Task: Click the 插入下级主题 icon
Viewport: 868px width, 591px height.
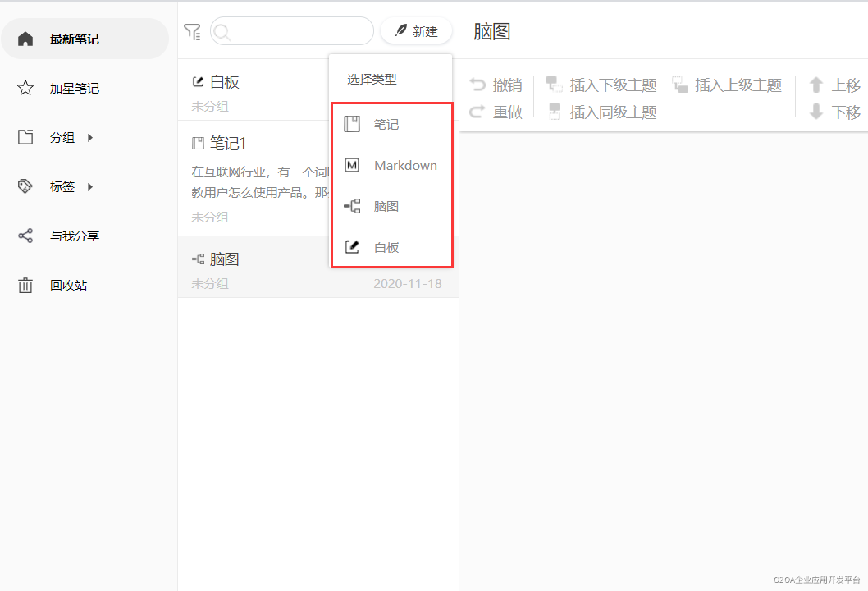Action: tap(554, 85)
